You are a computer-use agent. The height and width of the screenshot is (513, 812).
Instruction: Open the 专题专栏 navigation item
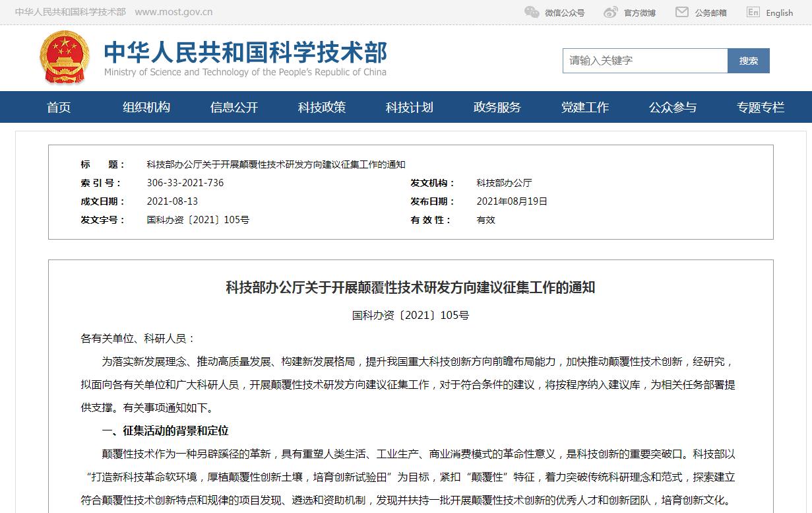pos(761,107)
